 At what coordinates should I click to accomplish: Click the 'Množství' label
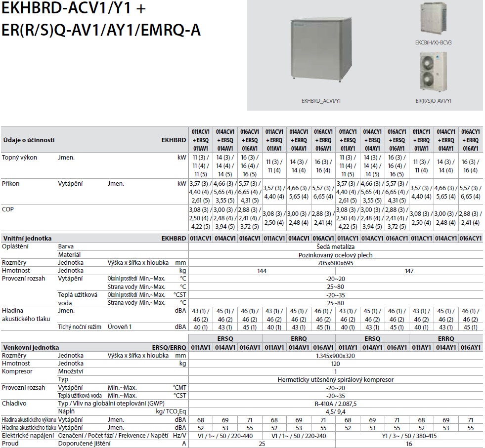coord(71,371)
